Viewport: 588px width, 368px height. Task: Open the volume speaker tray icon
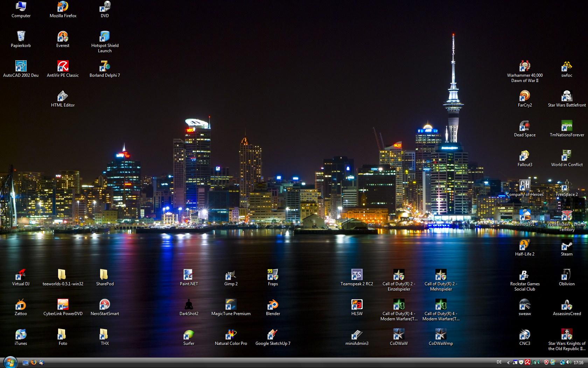coord(568,362)
